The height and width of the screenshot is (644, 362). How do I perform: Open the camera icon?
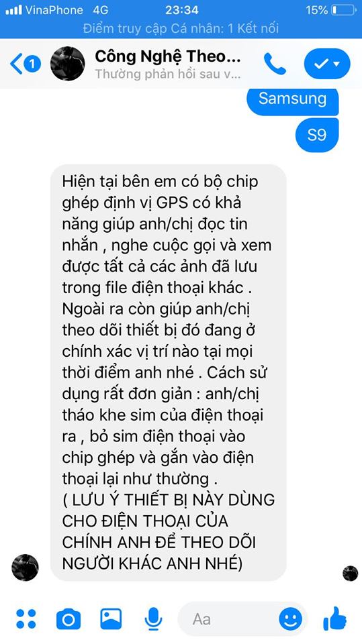pyautogui.click(x=69, y=619)
